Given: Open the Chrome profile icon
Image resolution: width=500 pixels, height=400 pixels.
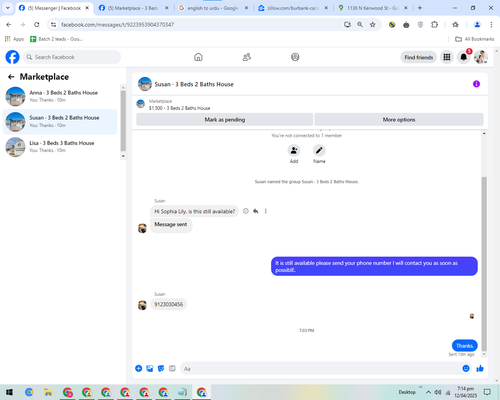Looking at the screenshot, I should point(477,24).
